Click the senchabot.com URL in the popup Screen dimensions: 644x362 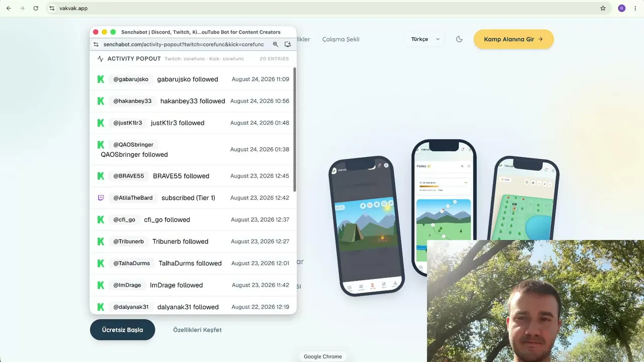[184, 44]
